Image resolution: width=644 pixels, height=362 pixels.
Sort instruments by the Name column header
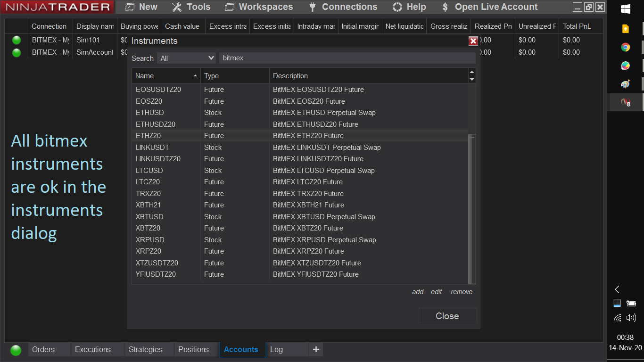[166, 76]
